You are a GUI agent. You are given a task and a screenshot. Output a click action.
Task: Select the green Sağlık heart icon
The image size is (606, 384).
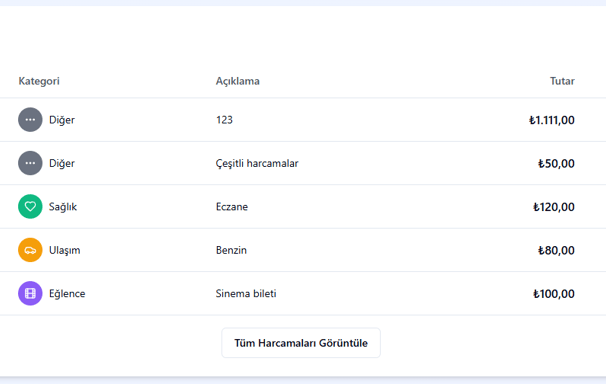click(30, 207)
